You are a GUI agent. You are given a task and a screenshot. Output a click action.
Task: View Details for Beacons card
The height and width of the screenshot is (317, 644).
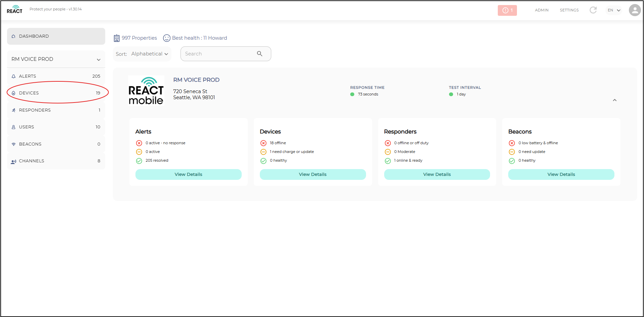coord(561,174)
